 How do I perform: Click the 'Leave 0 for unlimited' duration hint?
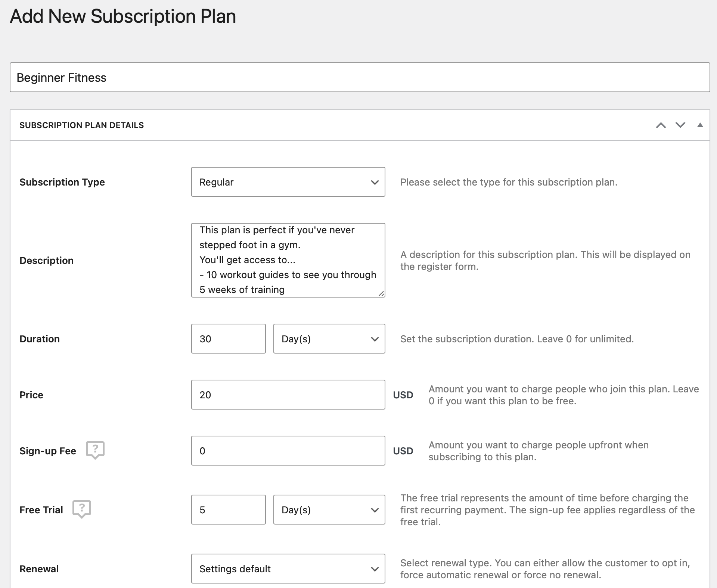pos(517,339)
